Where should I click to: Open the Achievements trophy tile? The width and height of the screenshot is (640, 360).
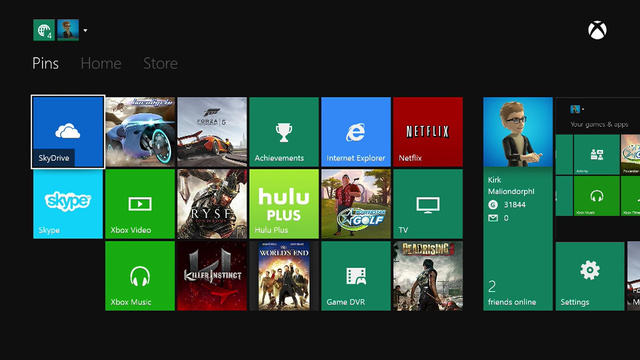pyautogui.click(x=284, y=132)
